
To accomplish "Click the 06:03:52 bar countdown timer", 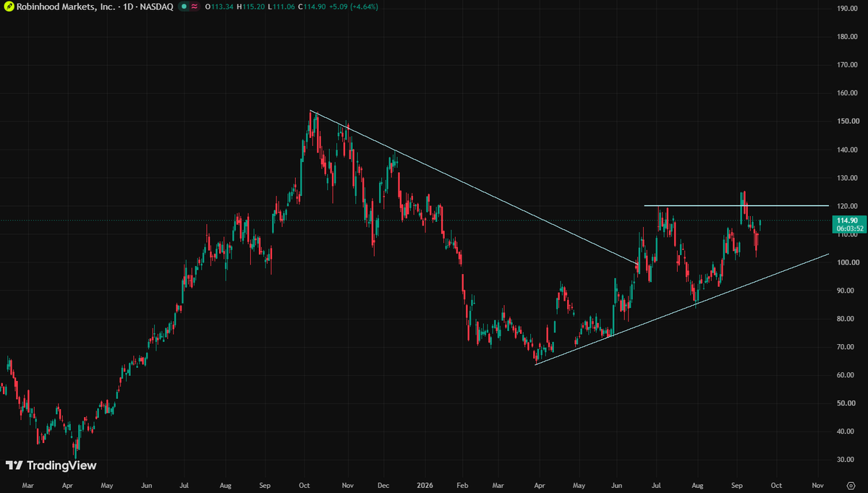I will click(x=849, y=228).
